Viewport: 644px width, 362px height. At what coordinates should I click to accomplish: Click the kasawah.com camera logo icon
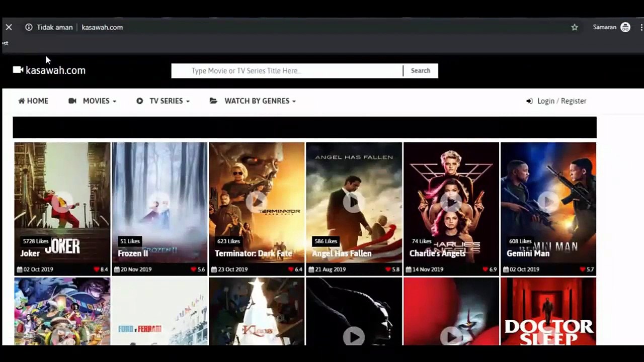pyautogui.click(x=18, y=70)
